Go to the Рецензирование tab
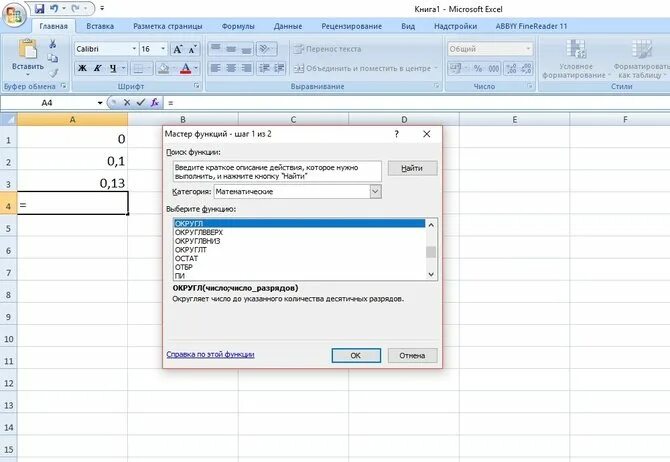 pos(352,26)
